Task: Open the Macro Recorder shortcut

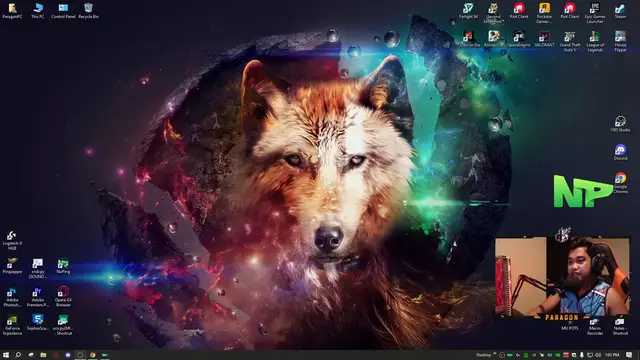Action: (595, 327)
